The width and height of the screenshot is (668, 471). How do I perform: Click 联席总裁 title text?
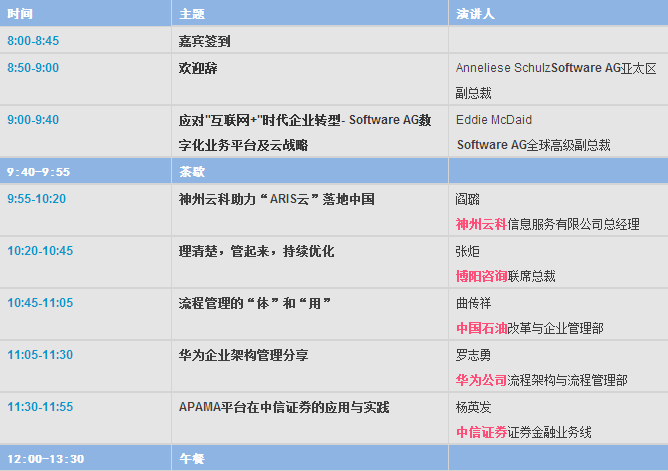tap(531, 276)
